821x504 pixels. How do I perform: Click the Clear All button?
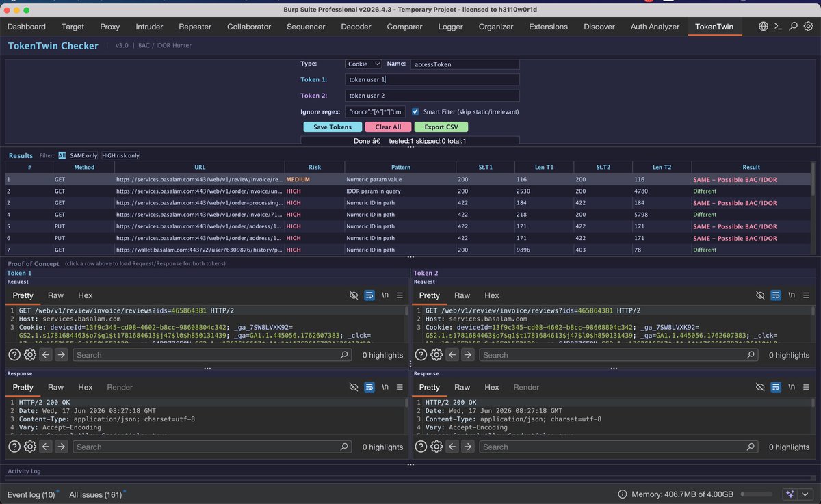pos(388,127)
